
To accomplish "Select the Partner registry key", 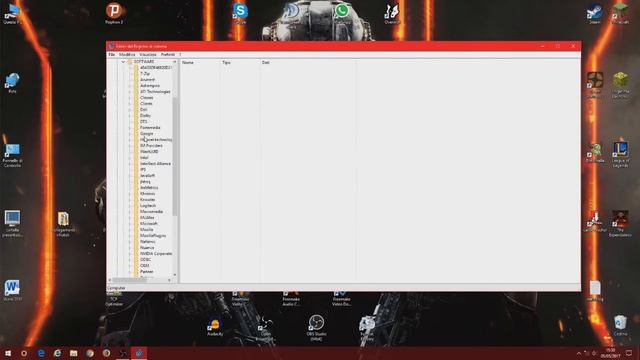I will 147,271.
